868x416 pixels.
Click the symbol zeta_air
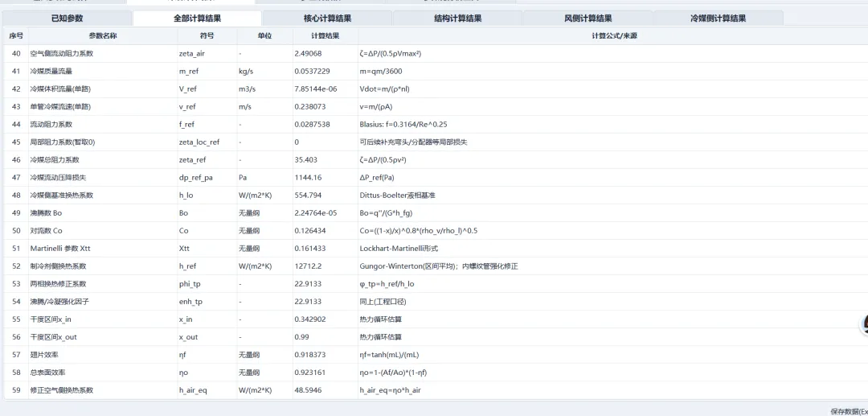(x=191, y=54)
